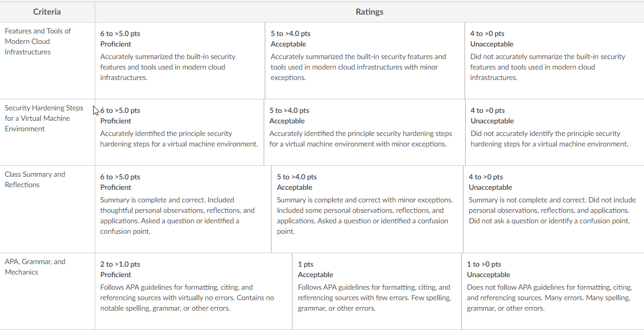Screen dimensions: 644x330
Task: Choose Unacceptable rating for Class Summary row
Action: pos(553,209)
